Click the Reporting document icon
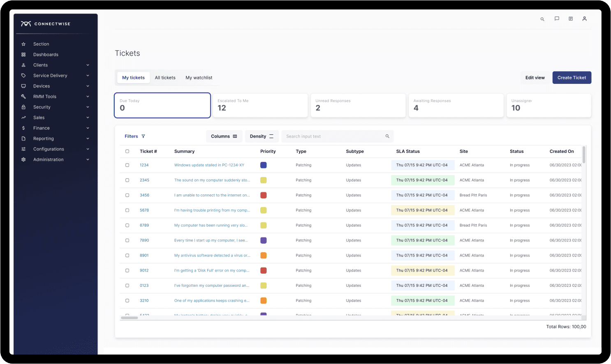 coord(23,138)
